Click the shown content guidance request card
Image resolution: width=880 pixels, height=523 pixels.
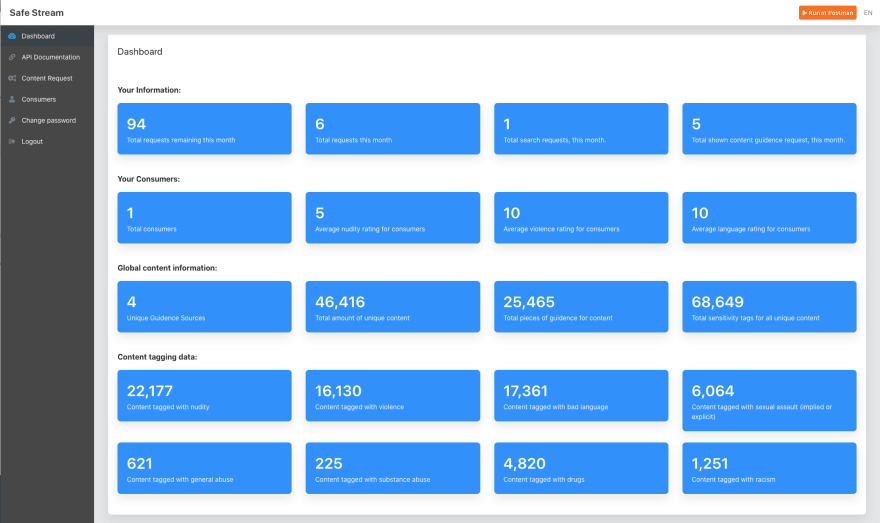769,129
